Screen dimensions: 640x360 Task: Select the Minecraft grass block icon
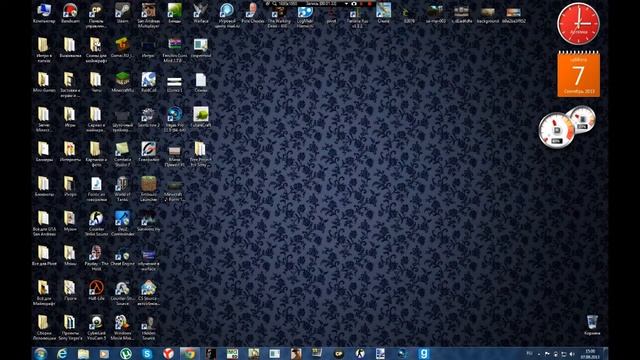tap(122, 82)
